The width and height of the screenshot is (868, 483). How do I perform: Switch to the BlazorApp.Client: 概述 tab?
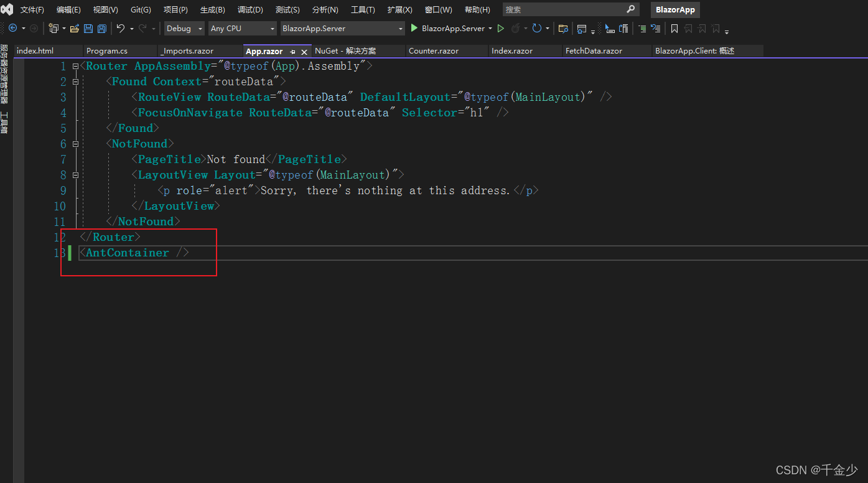pyautogui.click(x=708, y=51)
